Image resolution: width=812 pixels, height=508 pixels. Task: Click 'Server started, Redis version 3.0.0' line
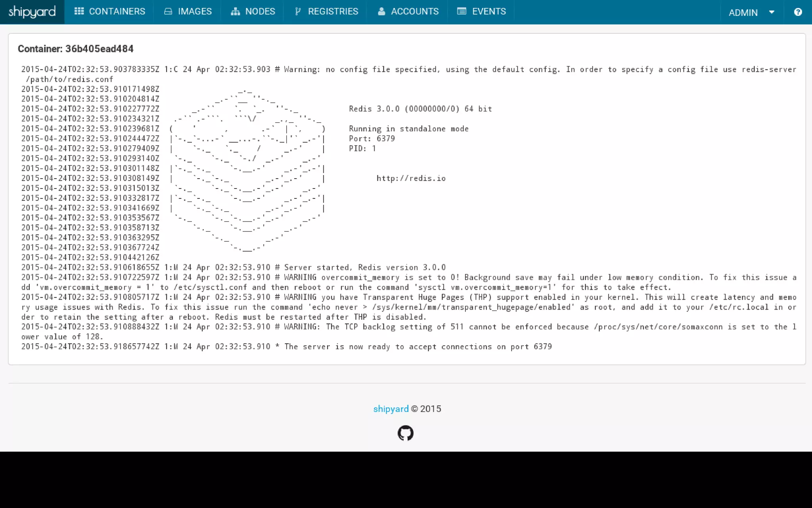point(234,267)
